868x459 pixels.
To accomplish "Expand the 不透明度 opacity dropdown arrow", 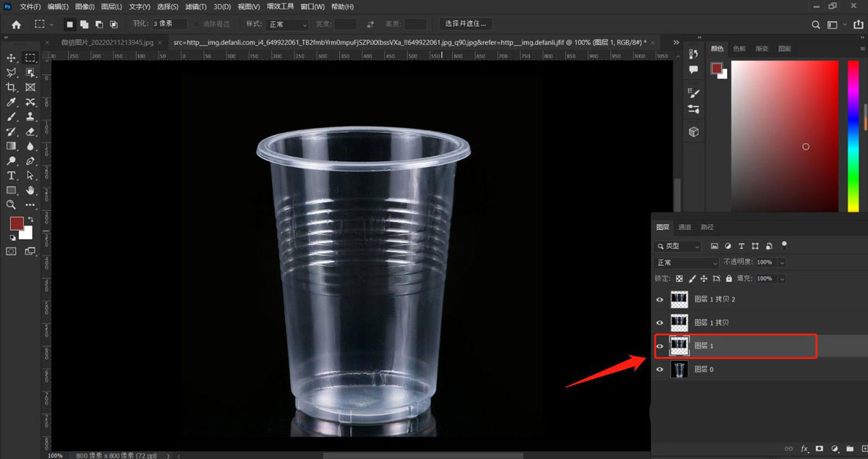I will point(782,262).
